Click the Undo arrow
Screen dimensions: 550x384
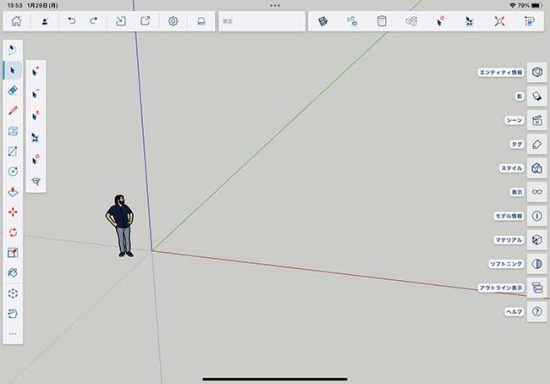(72, 21)
